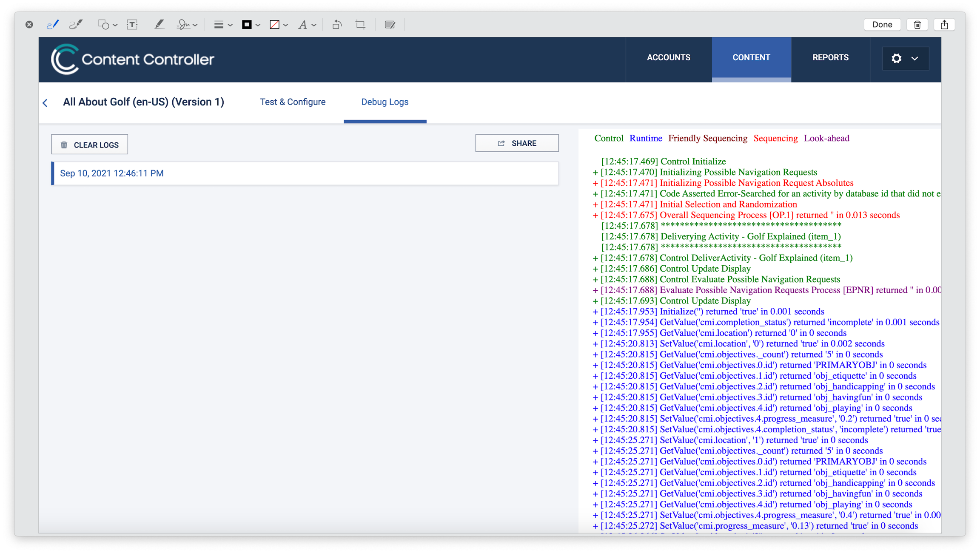
Task: Open the border color picker
Action: tap(251, 25)
